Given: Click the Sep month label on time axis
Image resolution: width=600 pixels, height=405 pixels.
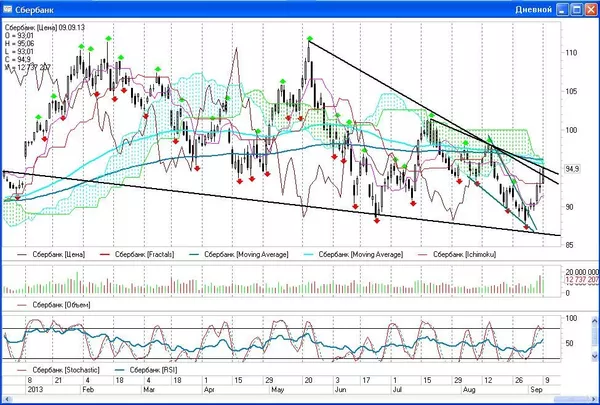Looking at the screenshot, I should coord(536,390).
